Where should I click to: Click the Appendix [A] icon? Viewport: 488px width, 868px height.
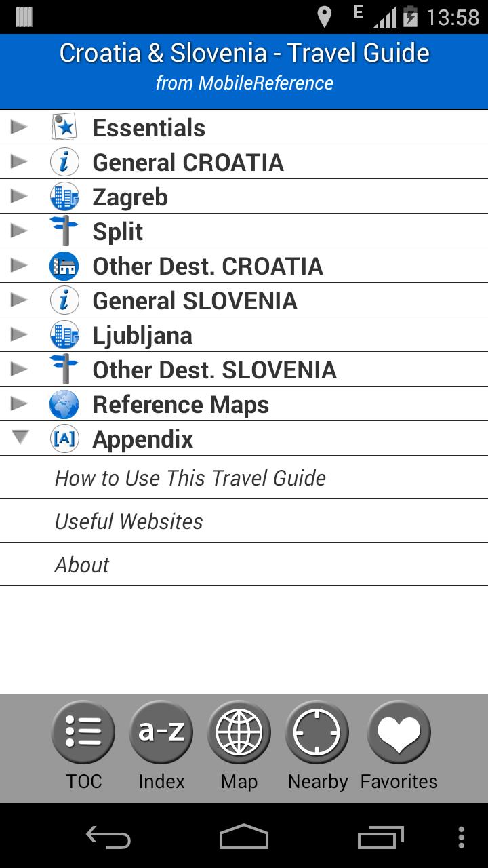[64, 438]
